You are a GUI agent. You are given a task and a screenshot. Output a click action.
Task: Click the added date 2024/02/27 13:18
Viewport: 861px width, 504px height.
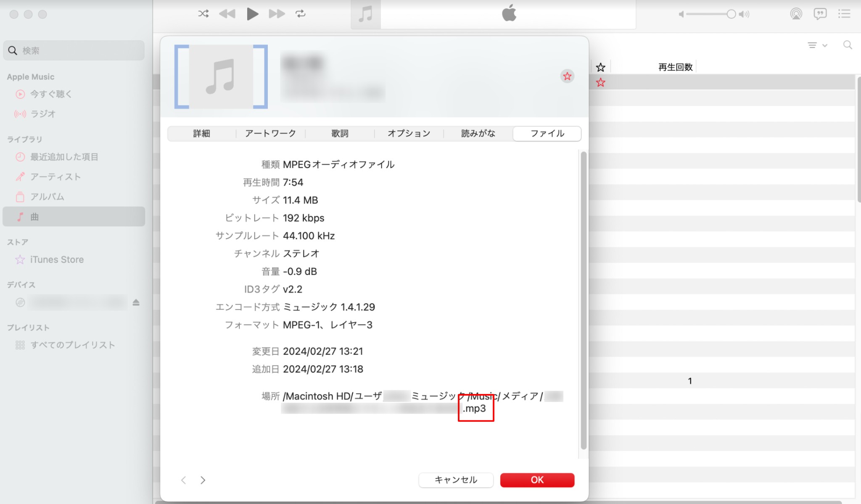323,369
